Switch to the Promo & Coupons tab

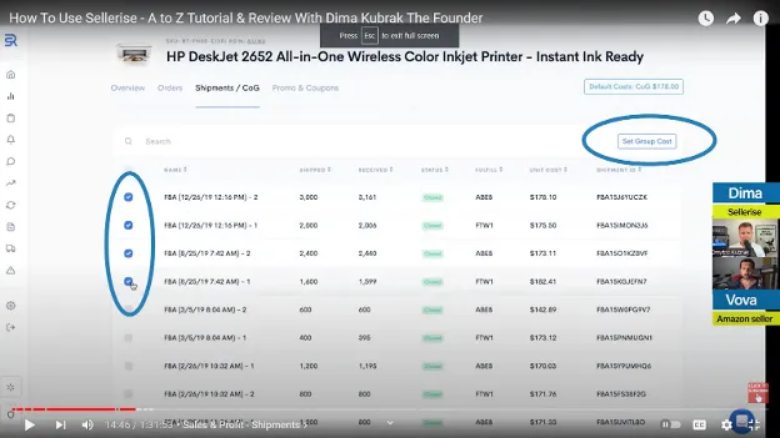305,88
